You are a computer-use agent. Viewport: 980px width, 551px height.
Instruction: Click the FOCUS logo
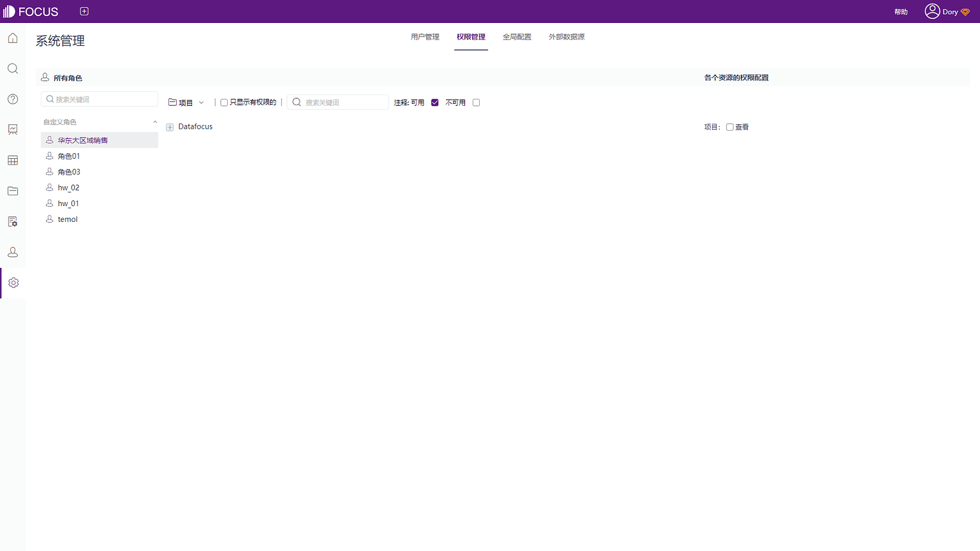pos(31,11)
